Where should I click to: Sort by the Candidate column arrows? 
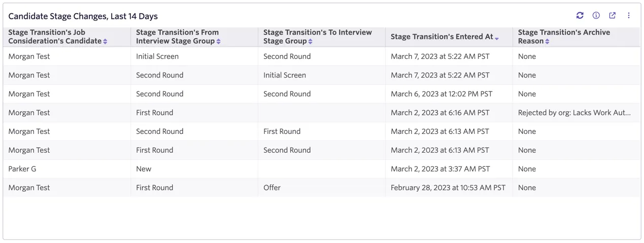pos(105,42)
